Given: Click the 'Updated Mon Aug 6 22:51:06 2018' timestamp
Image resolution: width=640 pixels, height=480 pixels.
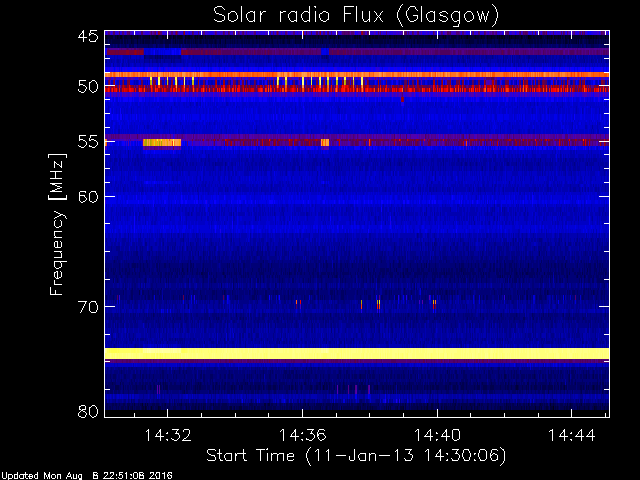Looking at the screenshot, I should click(87, 476).
